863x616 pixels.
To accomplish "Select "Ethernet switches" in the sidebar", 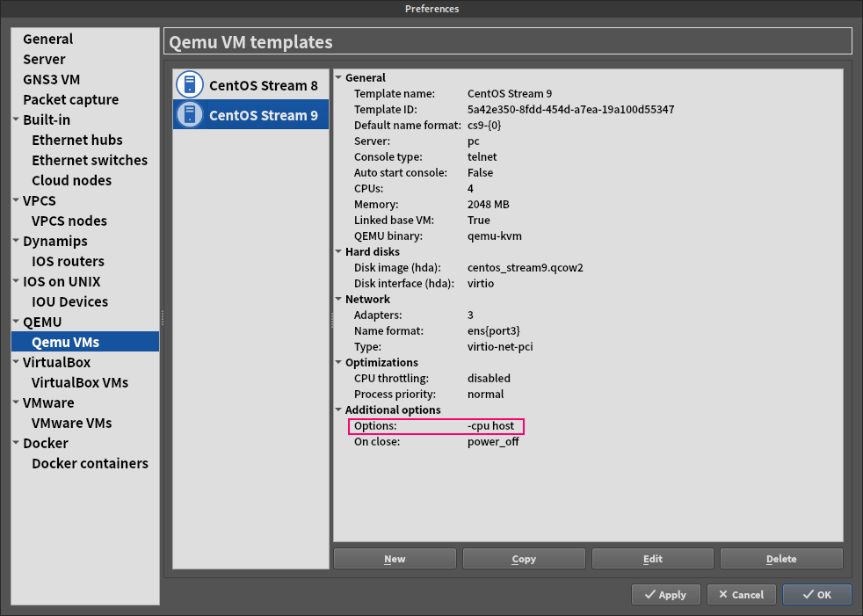I will 90,160.
